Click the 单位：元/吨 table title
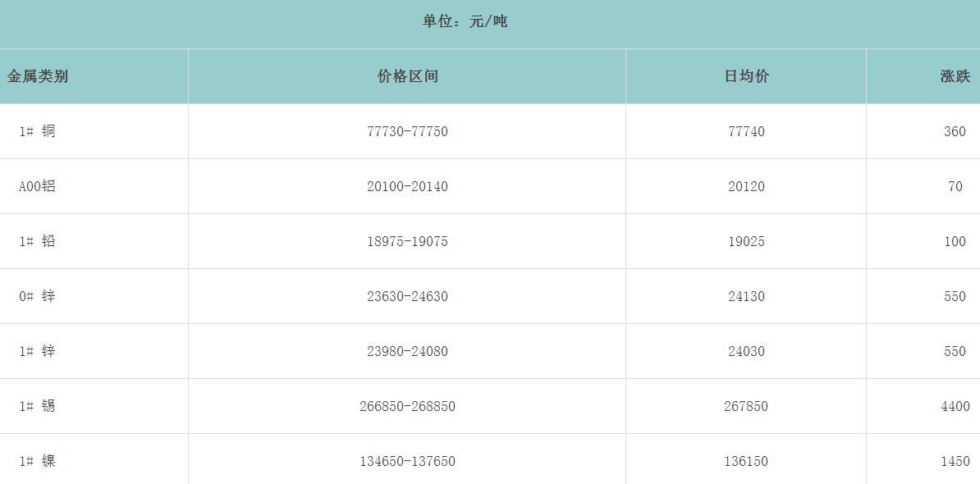The image size is (980, 484). point(465,21)
